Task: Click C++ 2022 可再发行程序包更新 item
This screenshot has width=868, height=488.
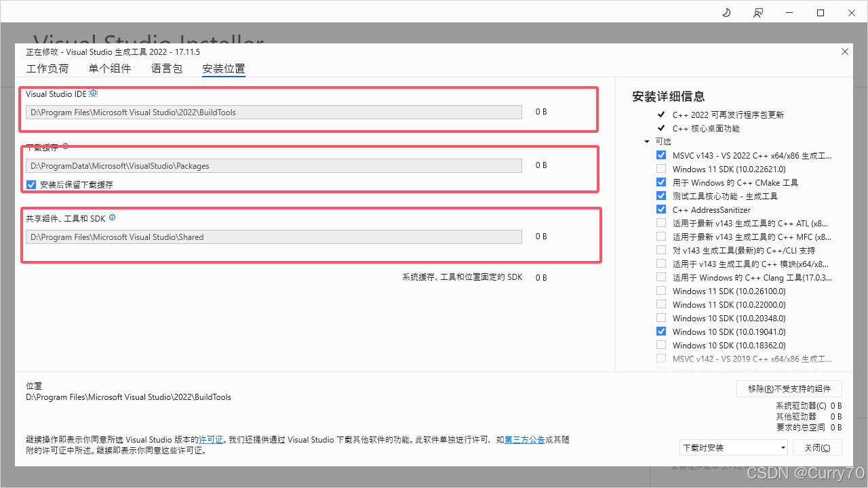Action: pos(728,115)
